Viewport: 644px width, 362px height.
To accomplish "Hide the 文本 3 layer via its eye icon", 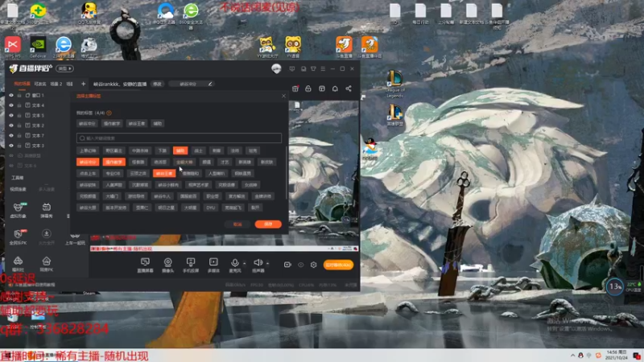I will (11, 146).
